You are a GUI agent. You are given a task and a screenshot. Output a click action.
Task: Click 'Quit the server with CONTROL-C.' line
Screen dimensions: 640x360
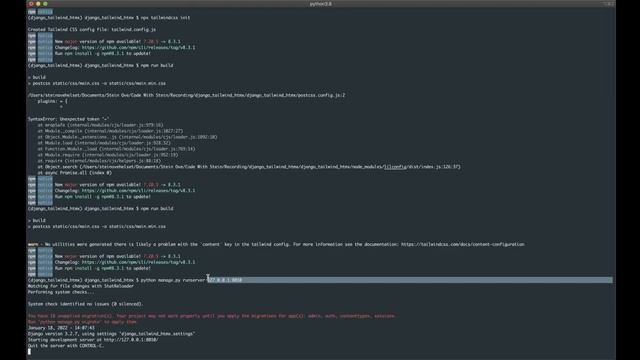point(66,346)
